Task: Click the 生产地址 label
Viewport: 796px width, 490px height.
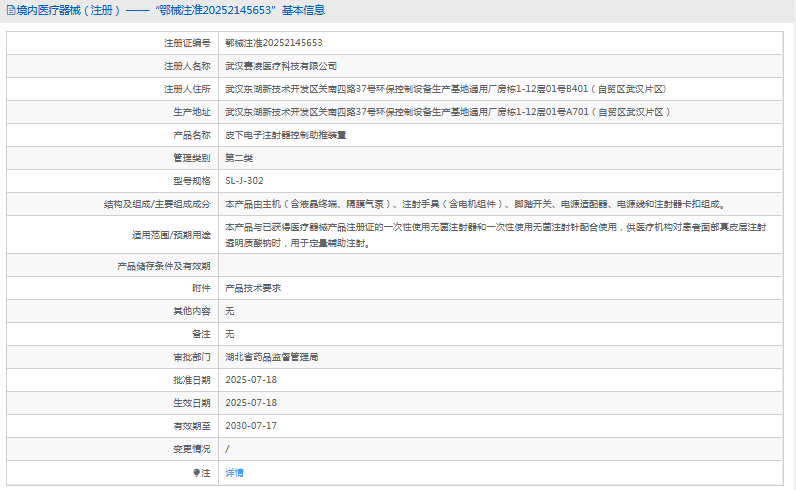Action: 191,112
